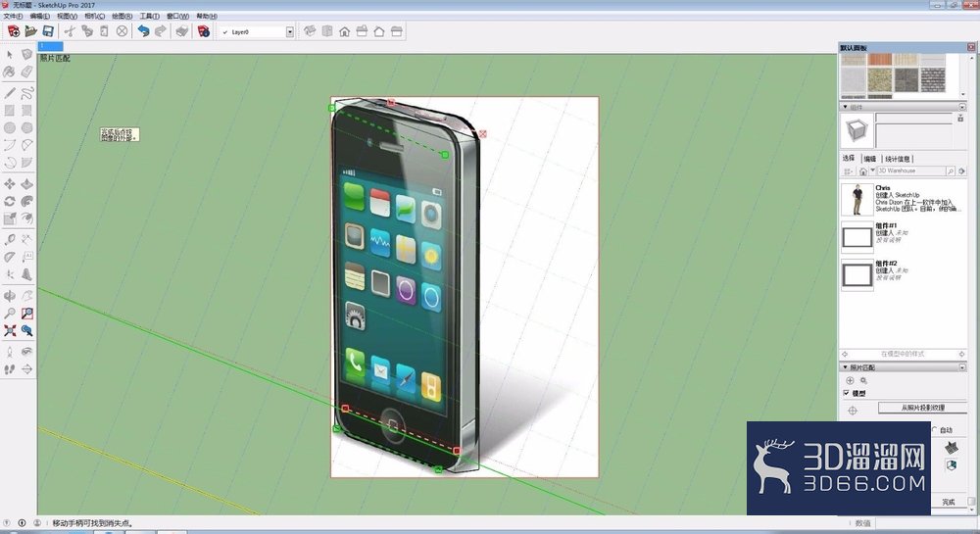
Task: Click the 完成 button
Action: coord(948,502)
